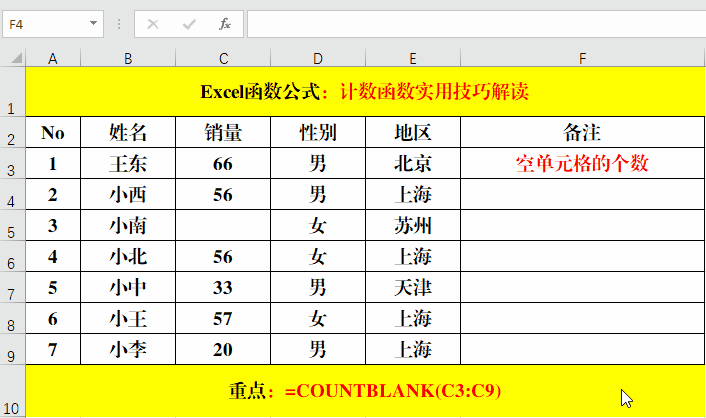Select cell containing '王东'
Image resolution: width=706 pixels, height=418 pixels.
[x=128, y=163]
